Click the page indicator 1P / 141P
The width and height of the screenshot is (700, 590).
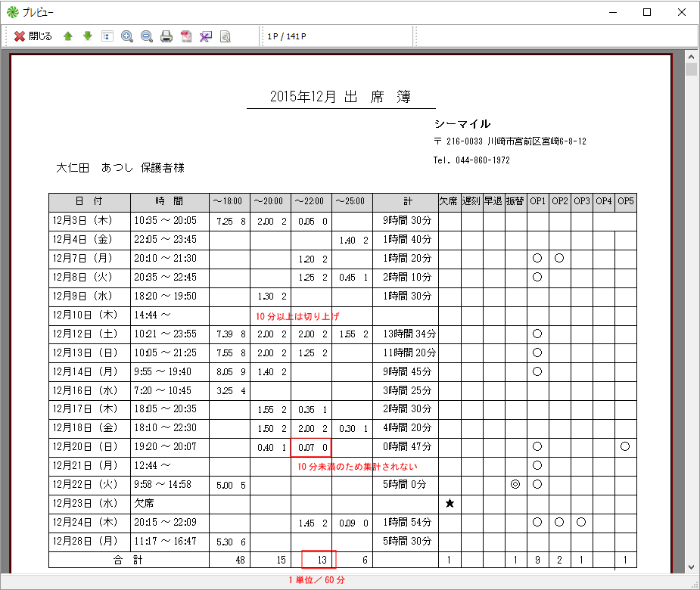point(287,36)
